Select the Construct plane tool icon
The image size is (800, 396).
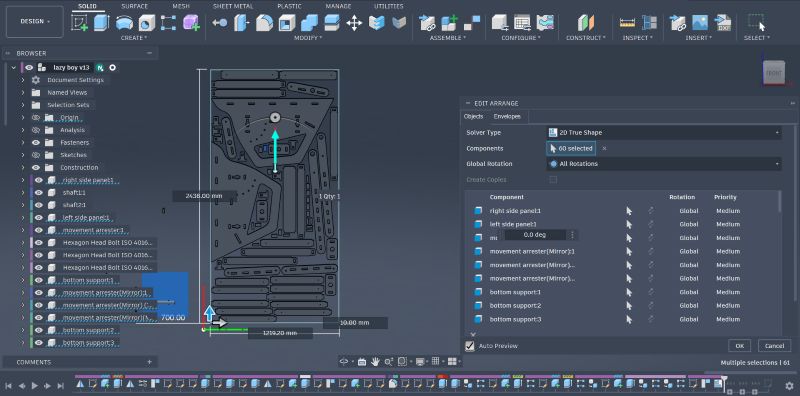tap(586, 22)
